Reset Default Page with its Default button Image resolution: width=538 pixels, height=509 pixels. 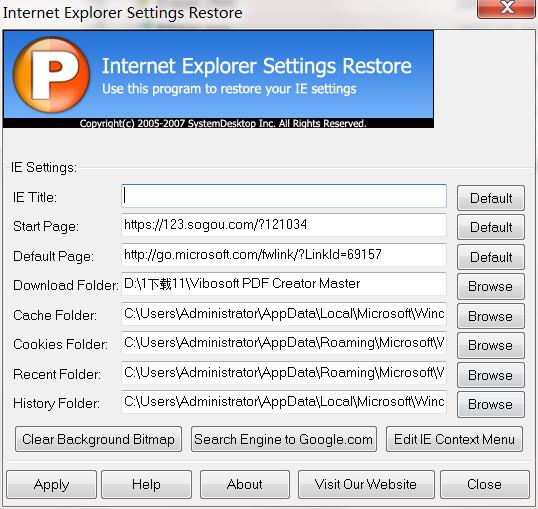coord(491,257)
